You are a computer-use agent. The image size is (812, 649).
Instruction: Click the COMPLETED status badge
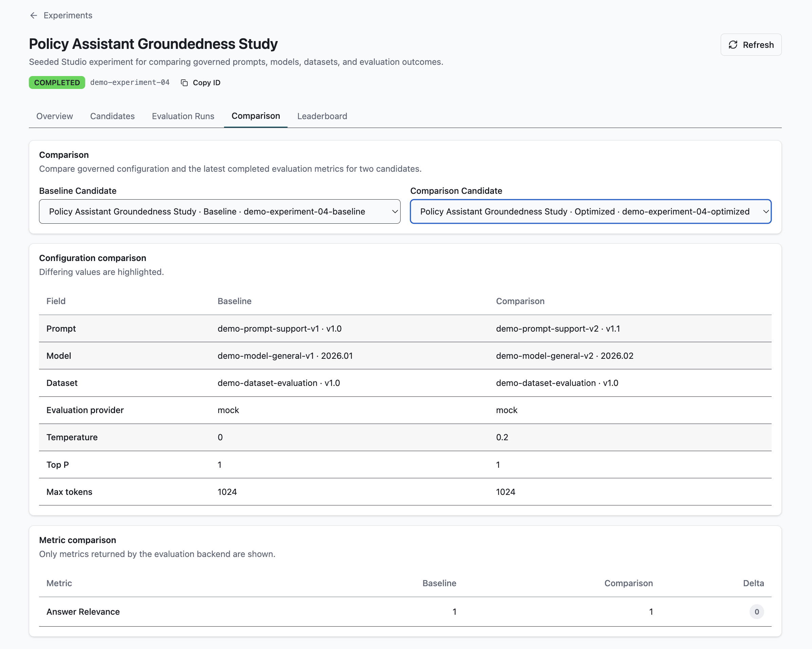[x=57, y=83]
